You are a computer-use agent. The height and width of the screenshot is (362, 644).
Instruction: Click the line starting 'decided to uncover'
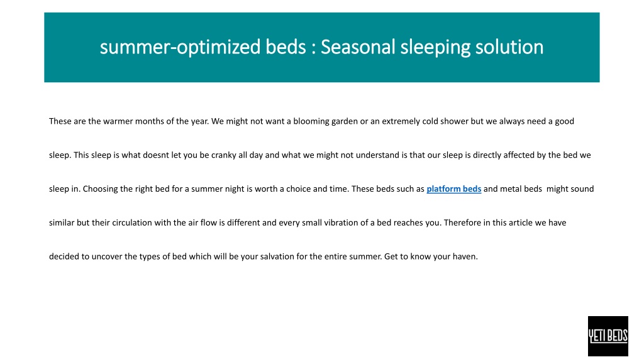click(x=264, y=256)
